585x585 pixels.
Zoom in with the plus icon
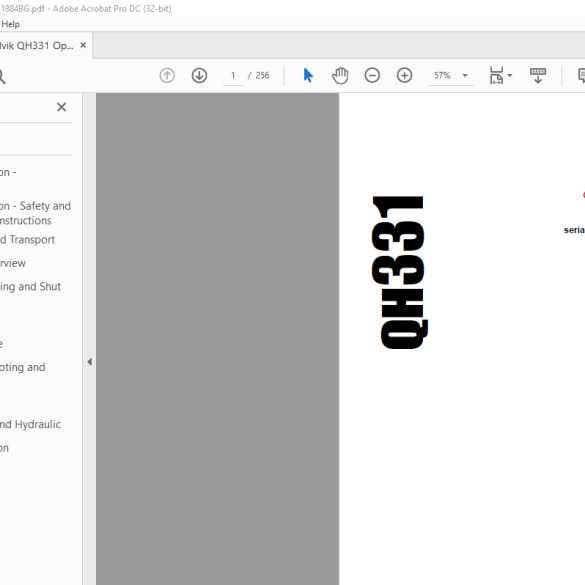404,76
